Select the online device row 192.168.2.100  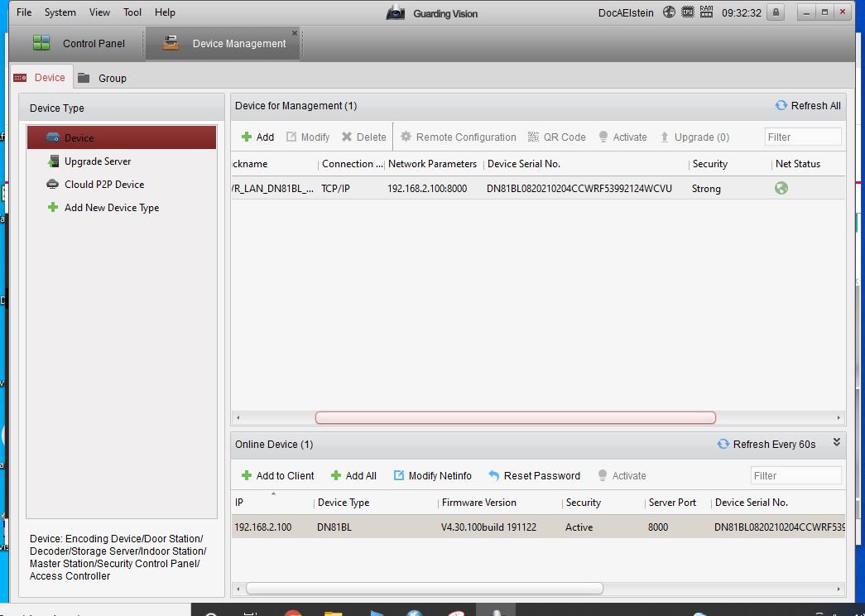pyautogui.click(x=538, y=527)
